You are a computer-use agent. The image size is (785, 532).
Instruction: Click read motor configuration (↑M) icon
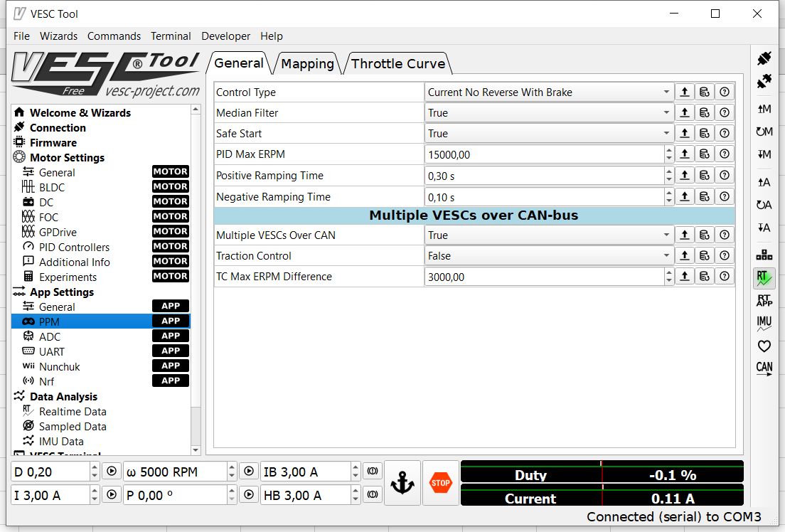[764, 109]
